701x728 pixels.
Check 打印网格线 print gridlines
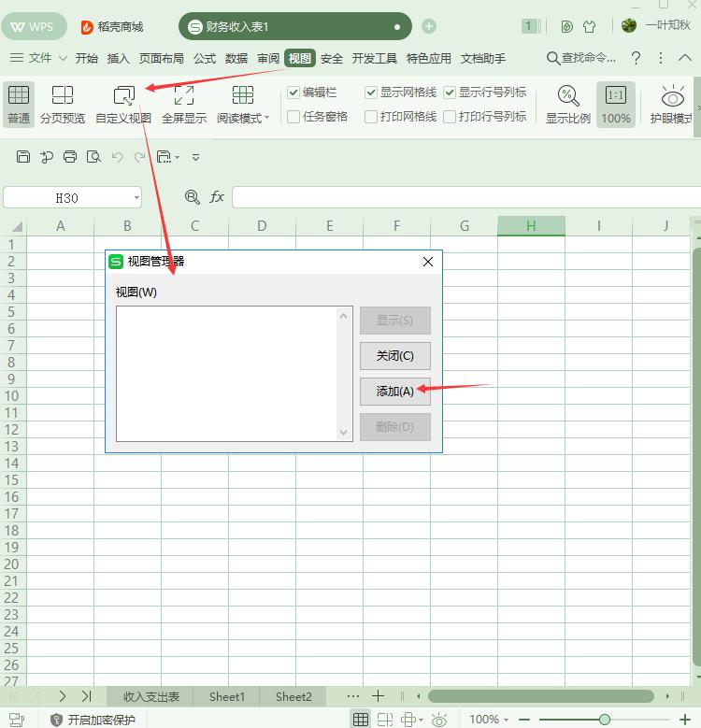[370, 117]
